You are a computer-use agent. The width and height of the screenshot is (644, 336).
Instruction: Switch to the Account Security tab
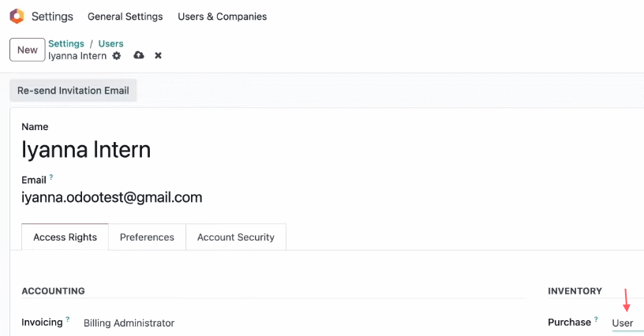pyautogui.click(x=236, y=237)
